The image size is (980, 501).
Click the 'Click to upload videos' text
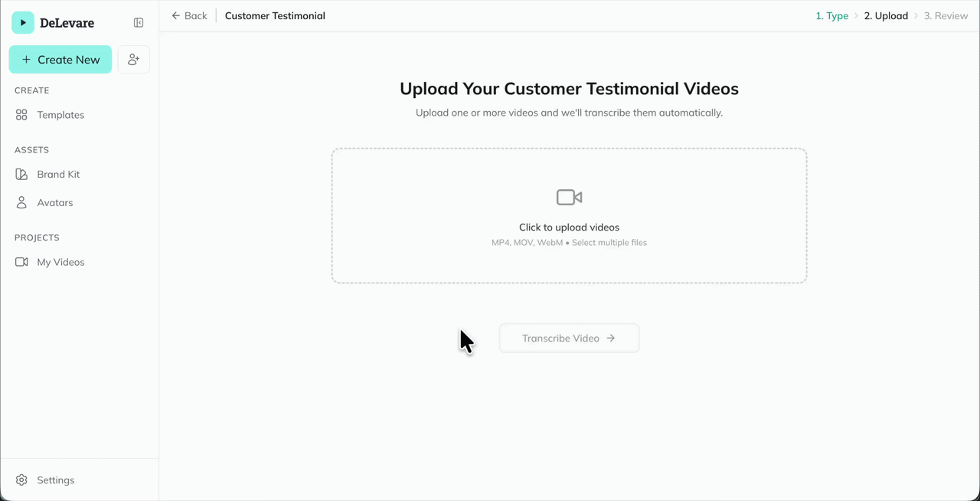point(569,228)
